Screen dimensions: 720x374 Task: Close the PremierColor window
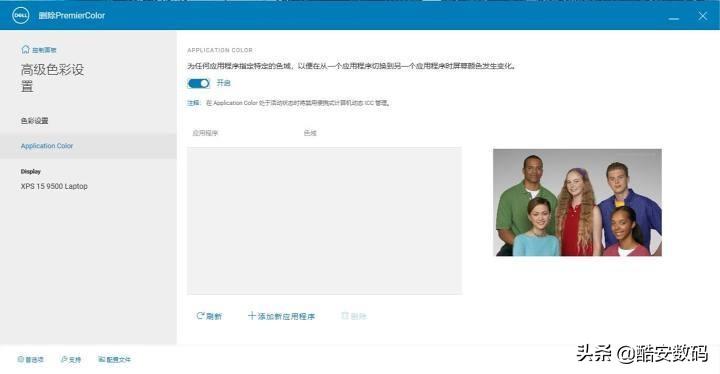[x=703, y=16]
